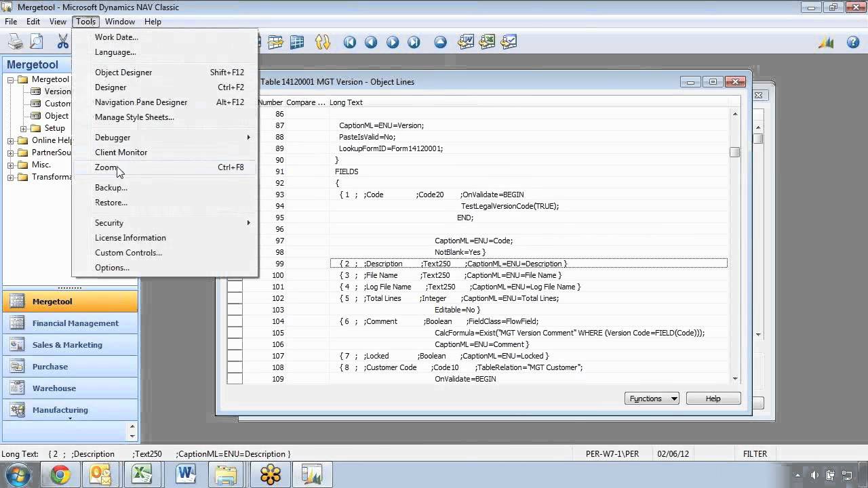Tick row selector box for line 102

point(235,298)
